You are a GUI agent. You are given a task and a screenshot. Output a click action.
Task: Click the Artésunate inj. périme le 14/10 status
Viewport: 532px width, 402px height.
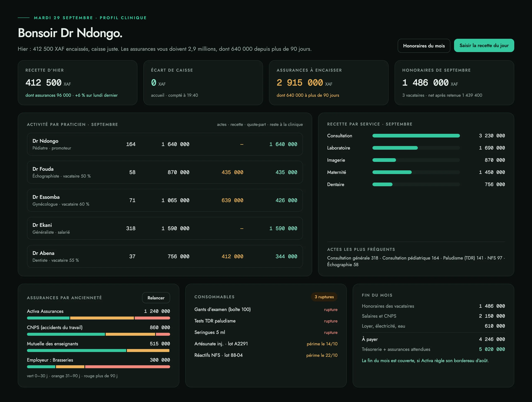[322, 344]
